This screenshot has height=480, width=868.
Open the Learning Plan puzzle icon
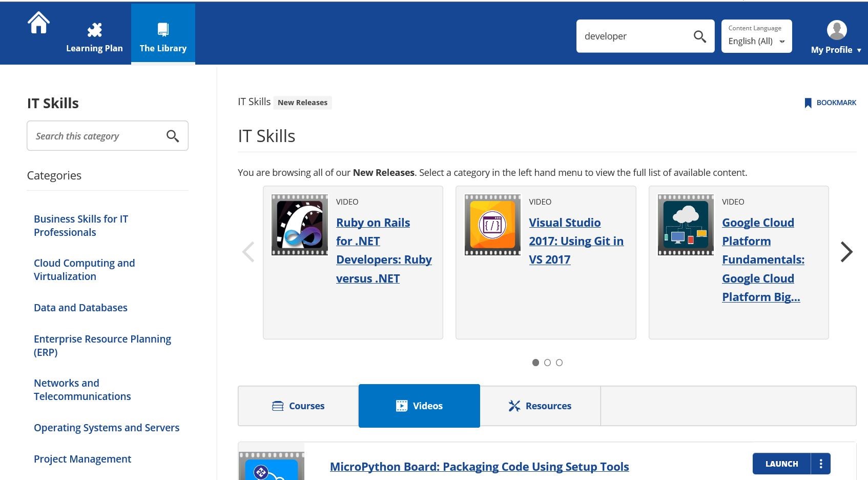(x=94, y=30)
